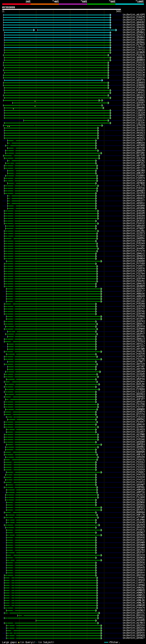The height and width of the screenshot is (644, 146).
Task: Click the green ~80% identity legend segment
Action: (101, 4)
